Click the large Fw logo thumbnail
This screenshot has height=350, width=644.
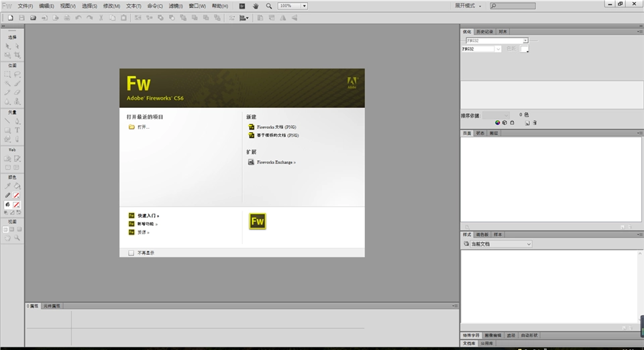pyautogui.click(x=258, y=221)
